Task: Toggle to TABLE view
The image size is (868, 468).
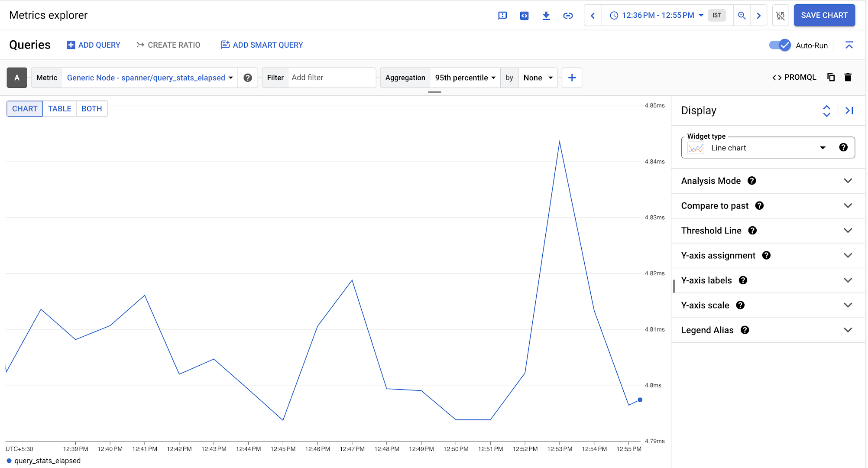Action: point(60,108)
